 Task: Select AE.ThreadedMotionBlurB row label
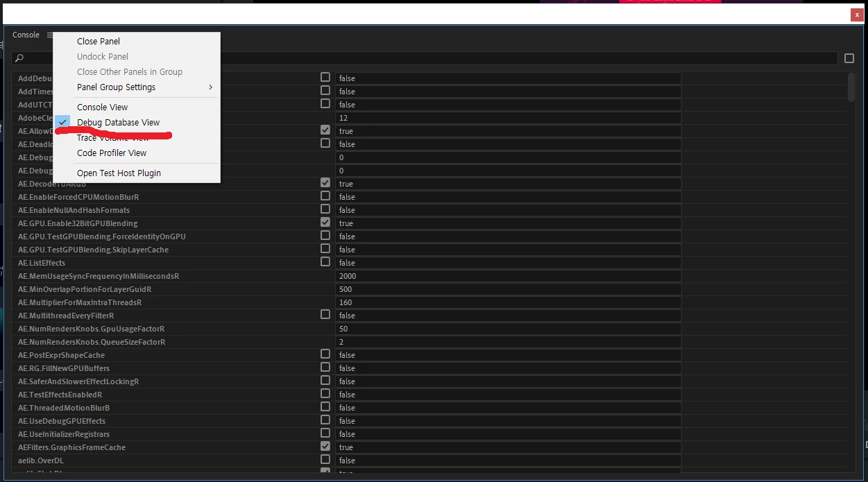(64, 408)
